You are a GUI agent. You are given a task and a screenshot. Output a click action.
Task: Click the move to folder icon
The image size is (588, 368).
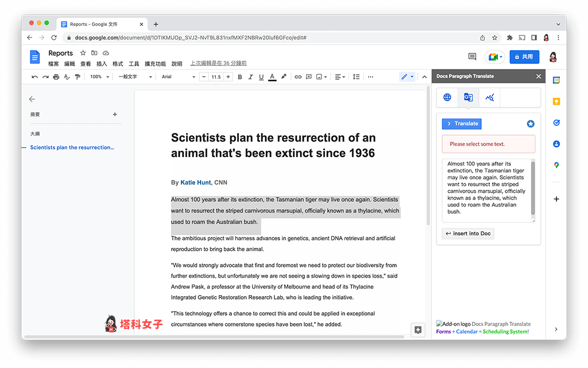tap(94, 53)
